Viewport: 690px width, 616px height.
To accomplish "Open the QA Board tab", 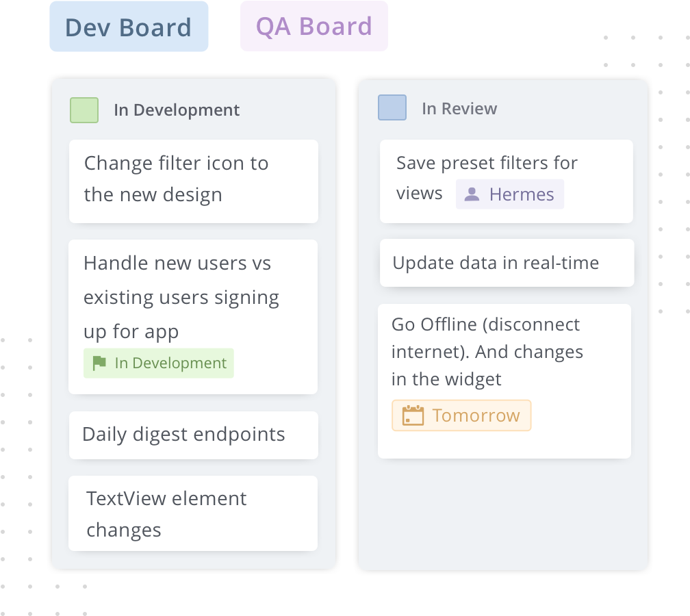I will 314,26.
